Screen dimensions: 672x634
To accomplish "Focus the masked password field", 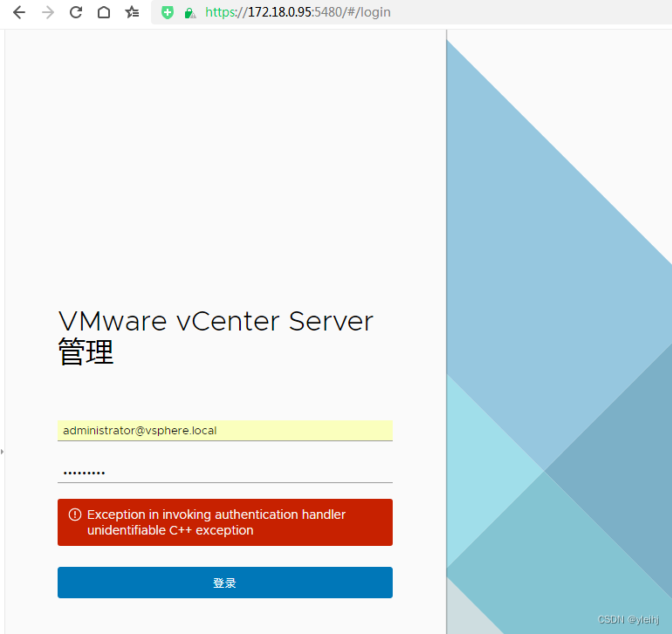I will coord(225,473).
